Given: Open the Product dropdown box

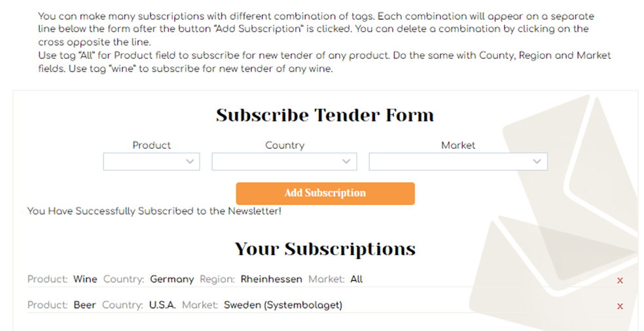Looking at the screenshot, I should (152, 162).
